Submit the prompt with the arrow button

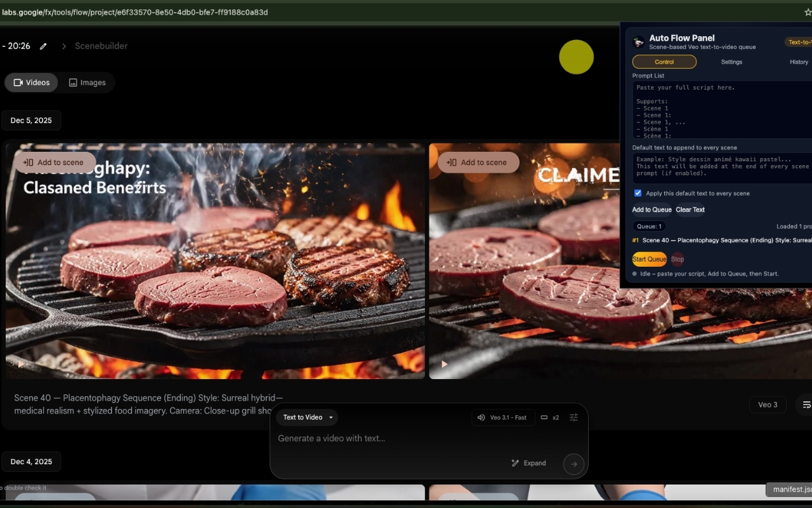pyautogui.click(x=573, y=464)
